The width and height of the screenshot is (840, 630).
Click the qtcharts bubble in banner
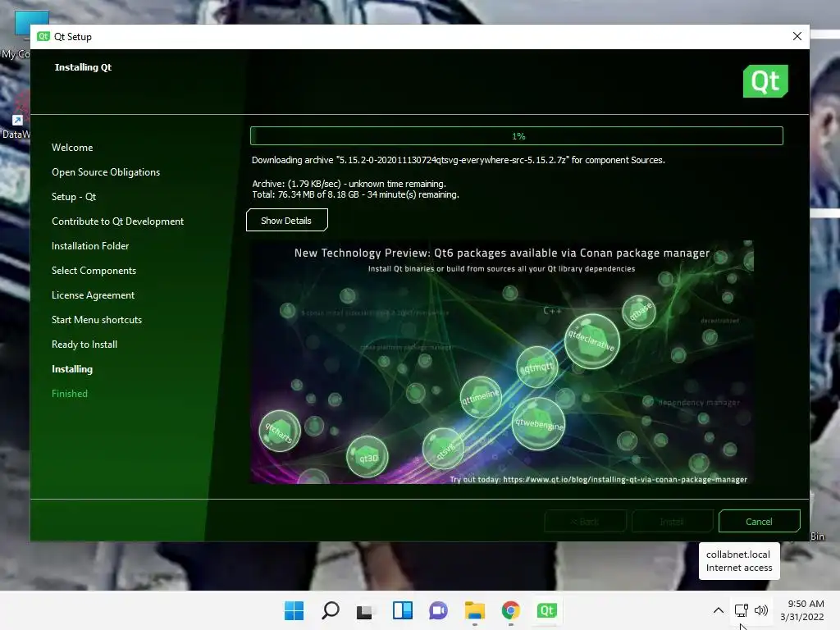point(280,431)
